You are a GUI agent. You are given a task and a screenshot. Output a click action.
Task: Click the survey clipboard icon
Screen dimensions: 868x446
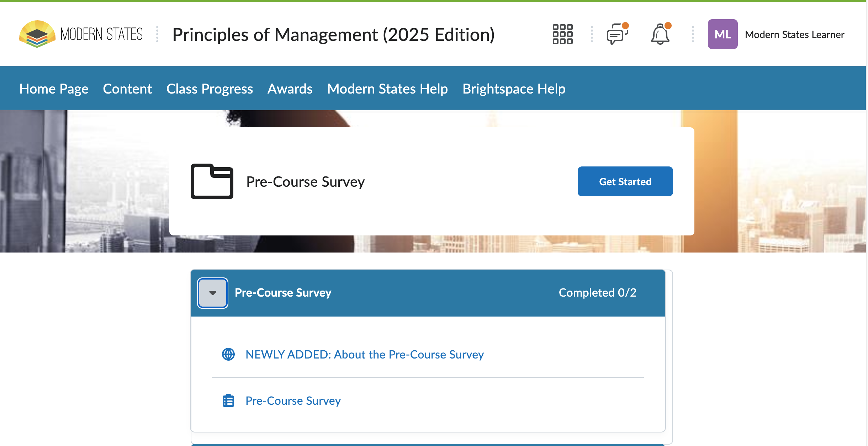[x=228, y=400]
